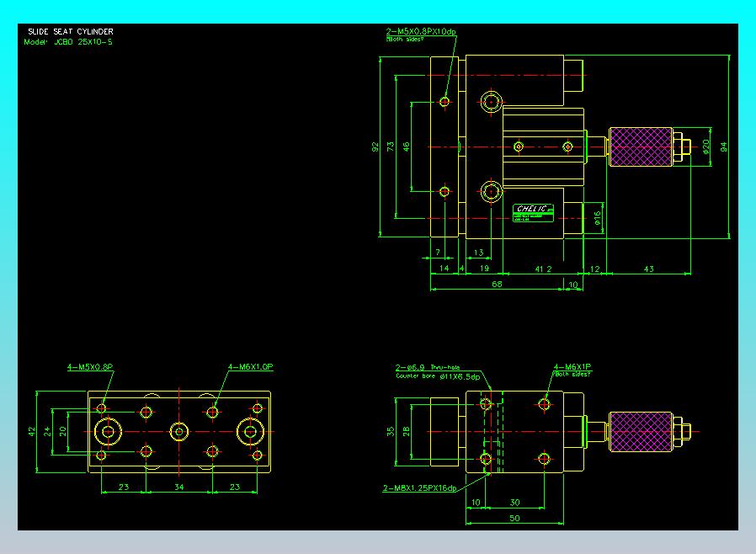Click the '7' horizontal dimension

pos(438,253)
